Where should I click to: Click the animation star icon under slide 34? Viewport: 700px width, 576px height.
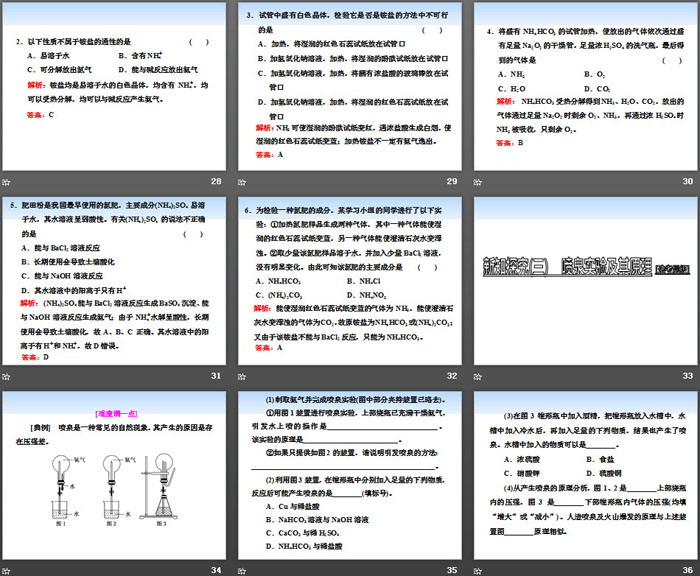7,570
